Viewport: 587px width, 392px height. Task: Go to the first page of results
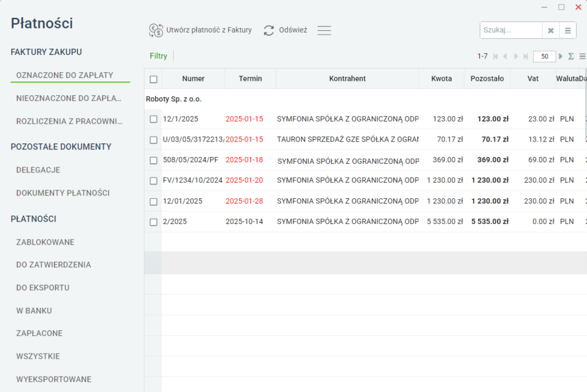[495, 57]
